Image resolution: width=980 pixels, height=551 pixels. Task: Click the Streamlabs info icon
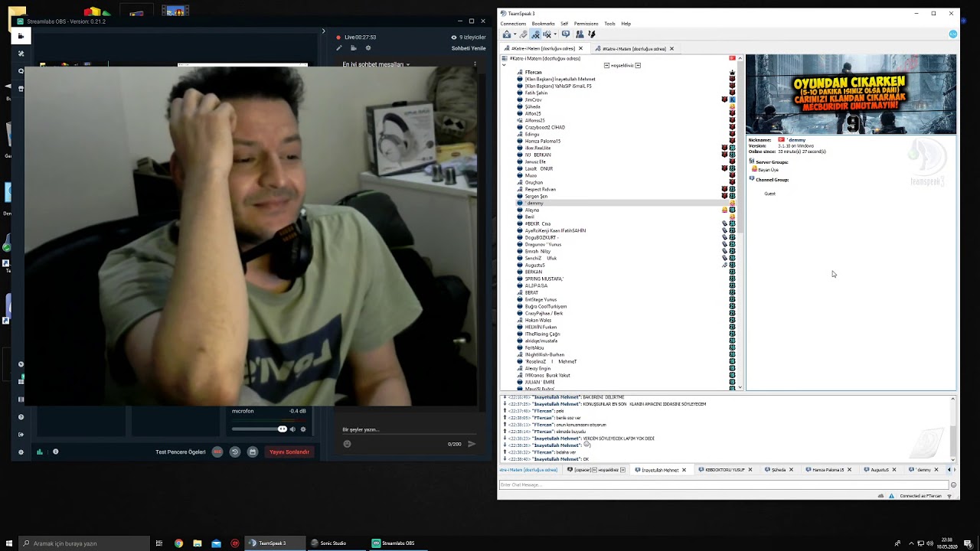[x=55, y=452]
